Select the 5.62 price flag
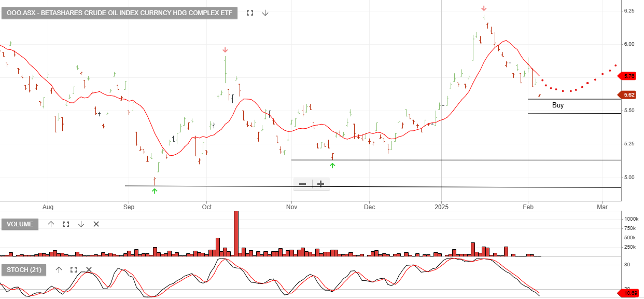644x299 pixels. [629, 94]
